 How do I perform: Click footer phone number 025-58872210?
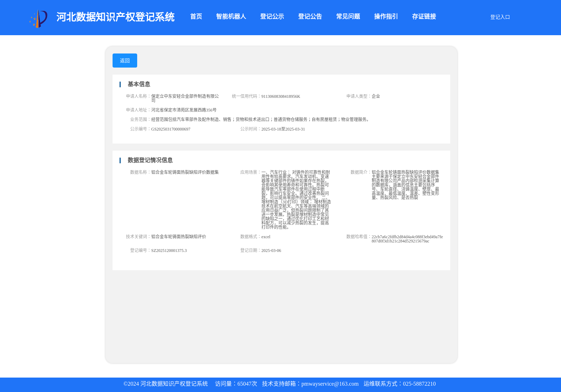pyautogui.click(x=419, y=384)
